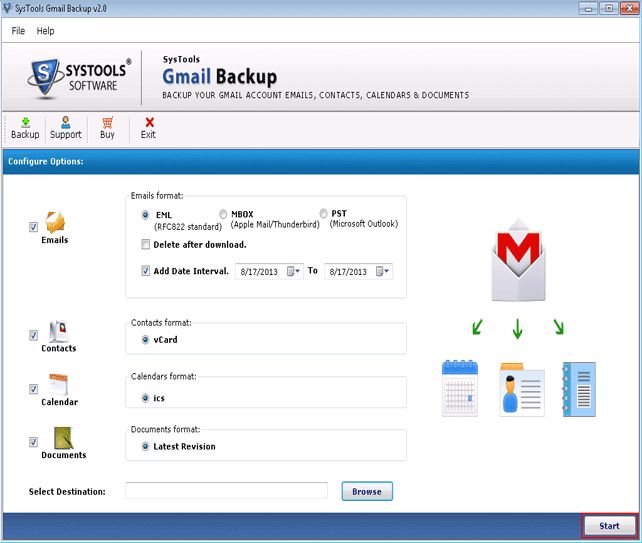Click the Buy shopping cart icon

point(107,122)
